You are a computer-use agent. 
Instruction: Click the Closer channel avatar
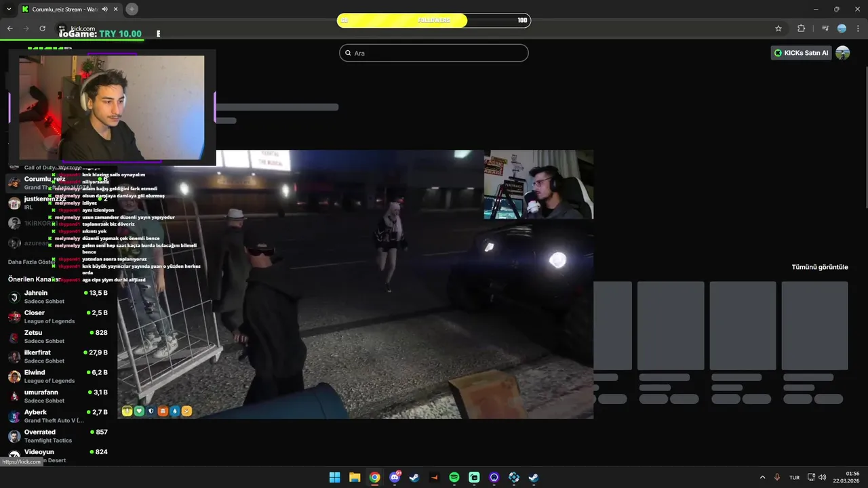[14, 317]
